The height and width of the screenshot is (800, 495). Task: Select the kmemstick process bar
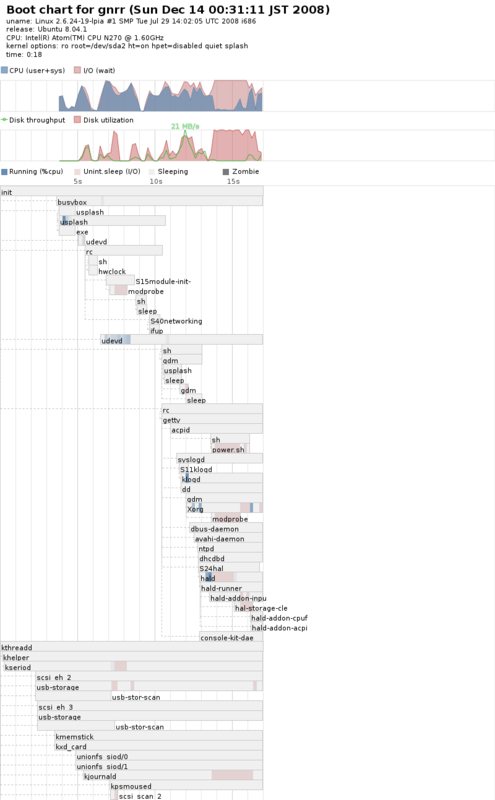click(x=159, y=737)
